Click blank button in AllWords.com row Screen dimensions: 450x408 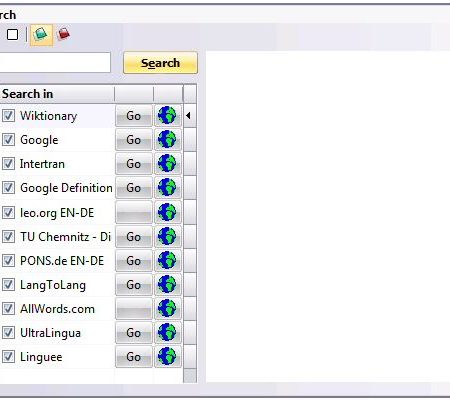[134, 309]
